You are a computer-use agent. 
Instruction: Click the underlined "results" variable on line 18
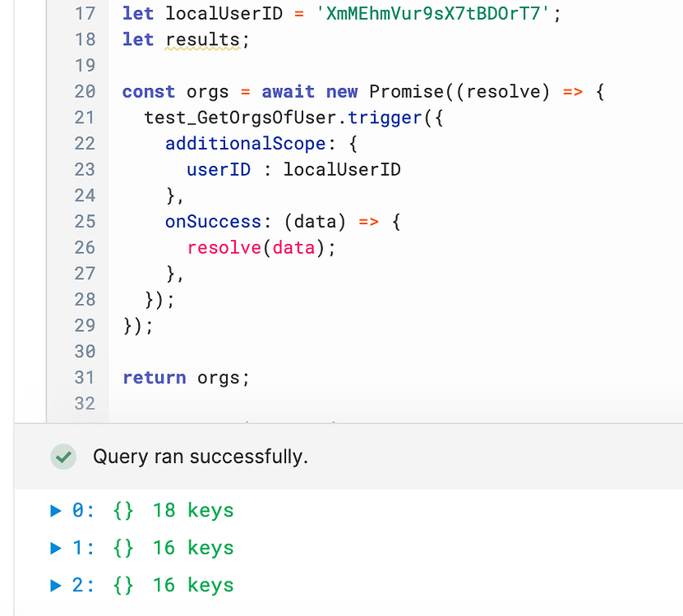pos(203,39)
